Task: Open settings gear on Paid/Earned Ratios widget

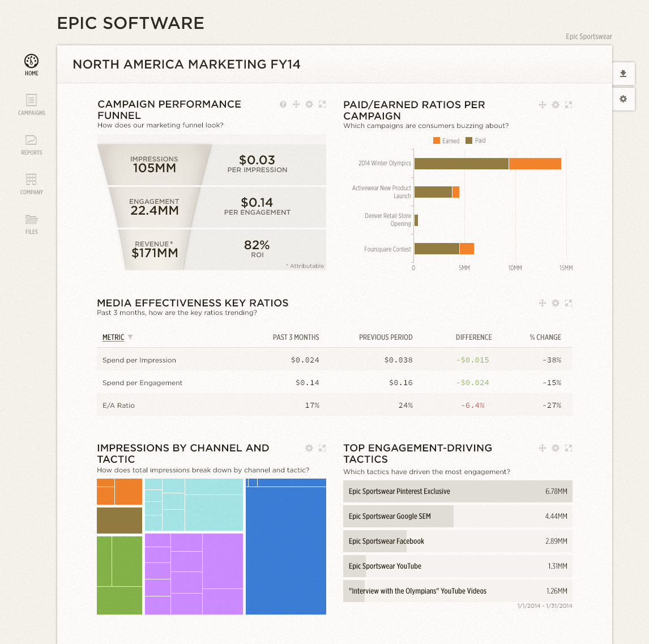Action: coord(556,105)
